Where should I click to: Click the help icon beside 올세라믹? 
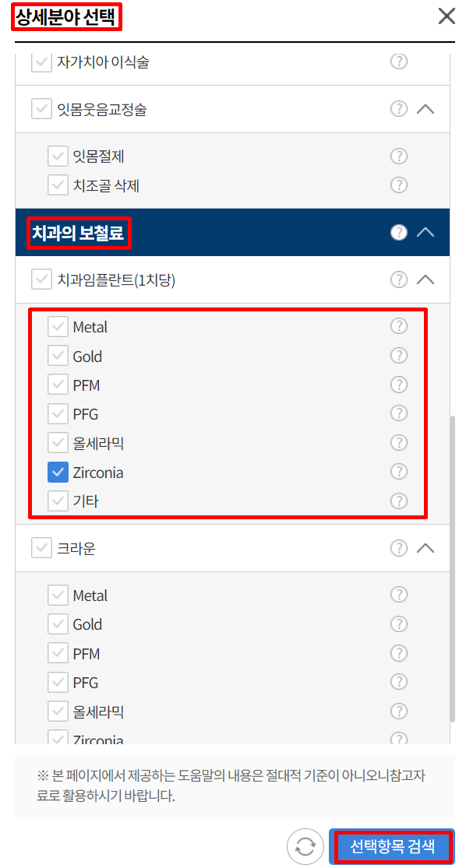[399, 442]
